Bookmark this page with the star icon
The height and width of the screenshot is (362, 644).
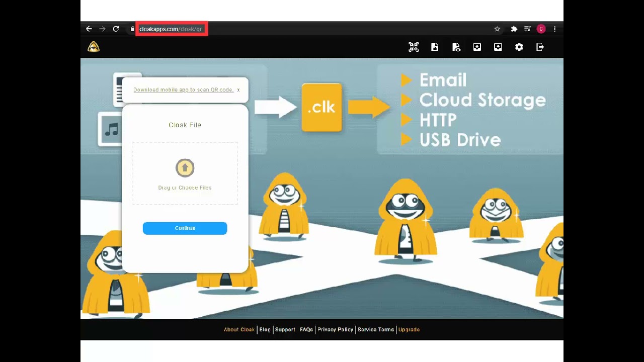tap(497, 29)
